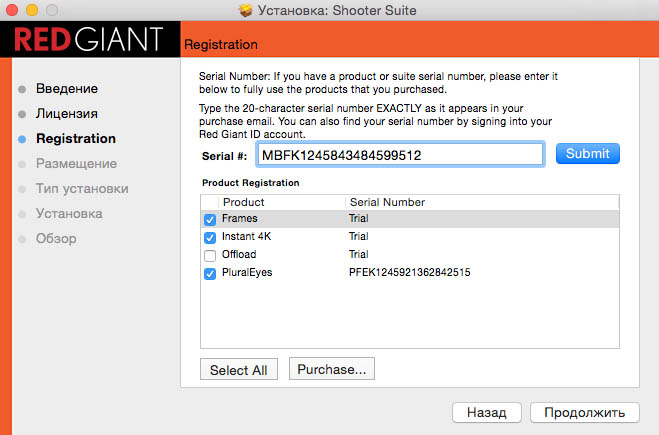Focus the Serial # input field

[401, 154]
